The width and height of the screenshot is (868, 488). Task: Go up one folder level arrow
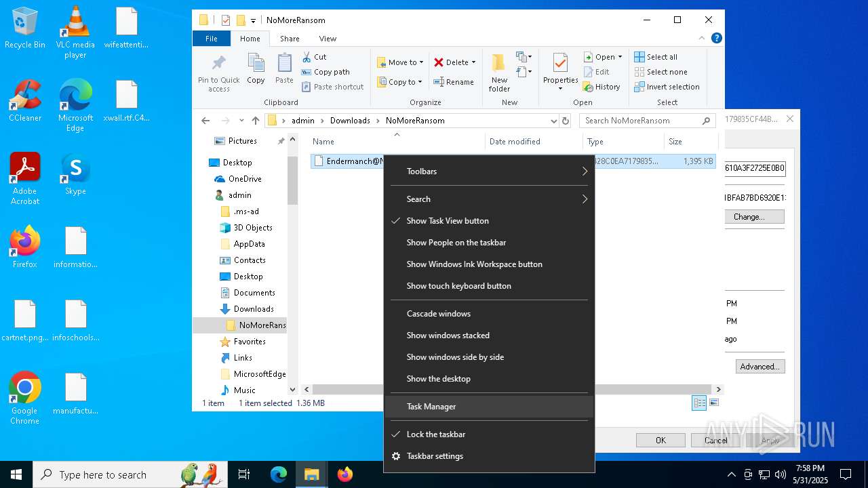(x=255, y=121)
